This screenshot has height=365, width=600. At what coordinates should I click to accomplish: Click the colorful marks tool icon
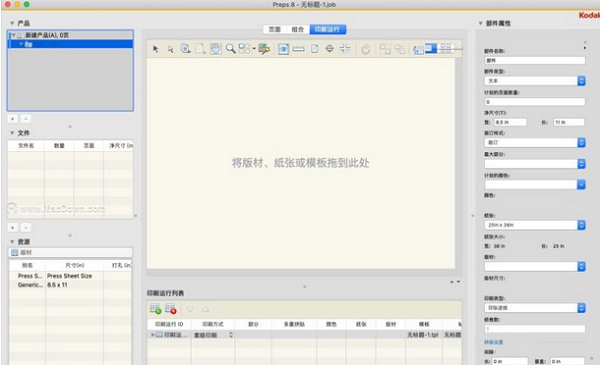tap(264, 49)
